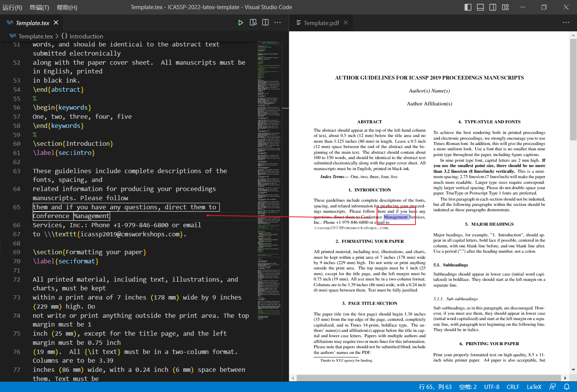Viewport: 577px width, 392px height.
Task: Expand the Template.tex breadcrumb
Action: [x=35, y=36]
